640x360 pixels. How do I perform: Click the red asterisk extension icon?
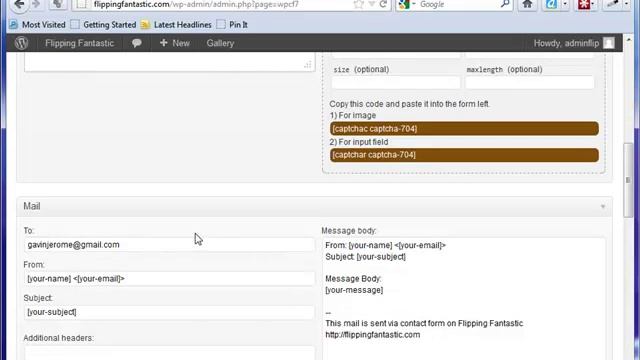(584, 4)
